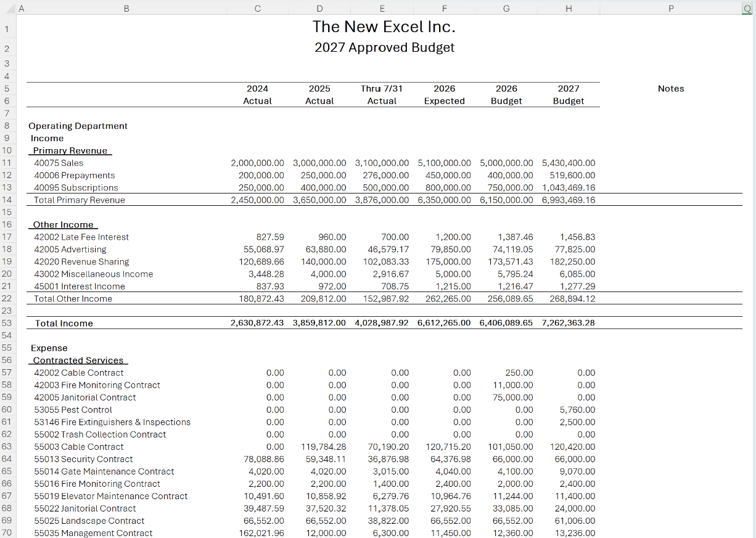Click the 'Notes' header cell
The height and width of the screenshot is (538, 756).
click(671, 89)
